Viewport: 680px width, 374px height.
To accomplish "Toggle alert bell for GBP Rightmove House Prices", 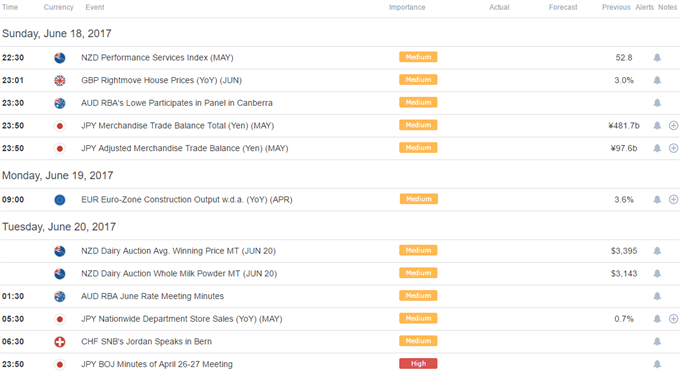I will (657, 80).
